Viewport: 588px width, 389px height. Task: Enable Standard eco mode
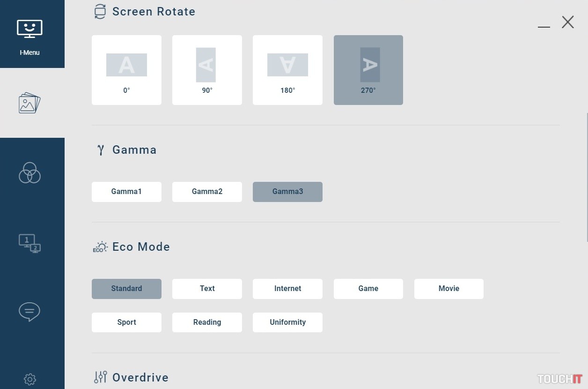[126, 289]
